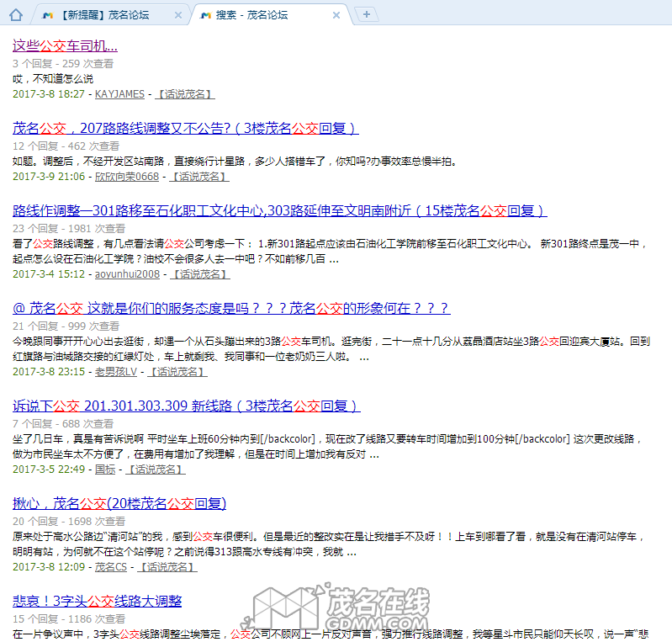
Task: Click favicon of the 搜索 - 茂名论坛 tab
Action: 206,15
